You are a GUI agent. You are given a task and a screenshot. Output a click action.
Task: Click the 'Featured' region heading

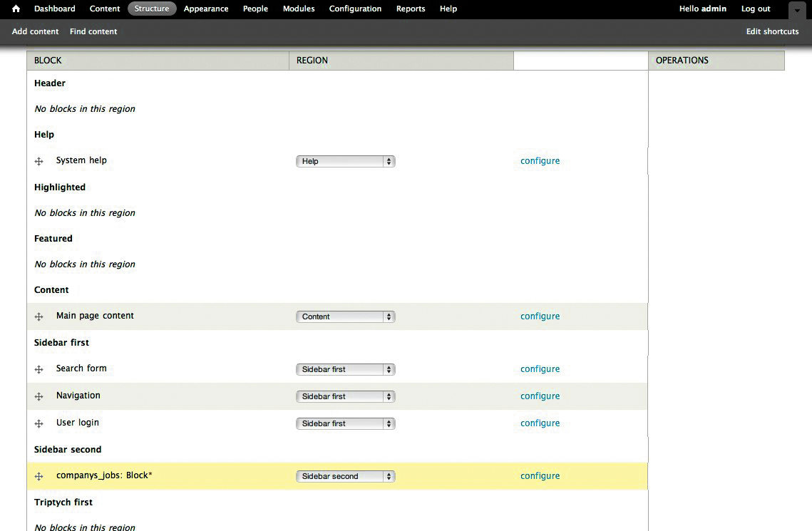tap(53, 239)
